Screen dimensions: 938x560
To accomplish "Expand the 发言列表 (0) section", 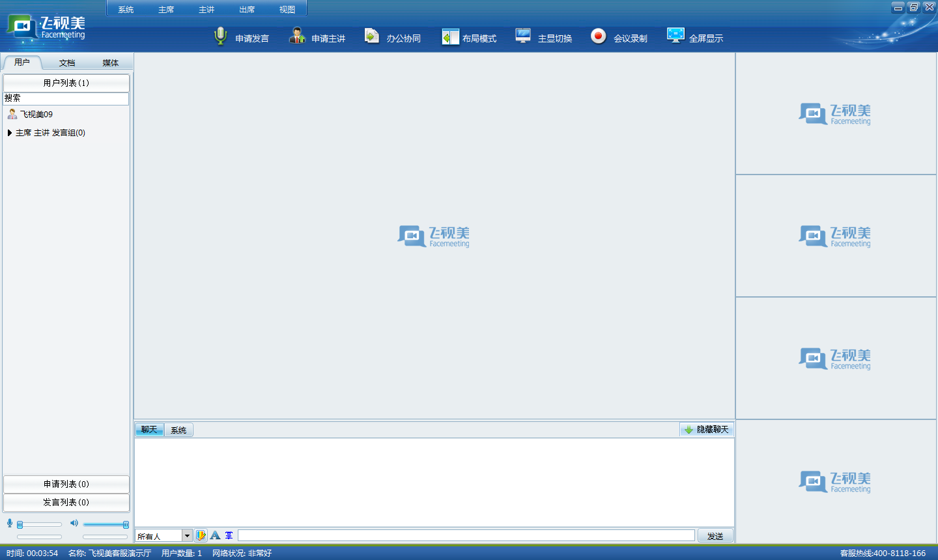I will point(66,503).
